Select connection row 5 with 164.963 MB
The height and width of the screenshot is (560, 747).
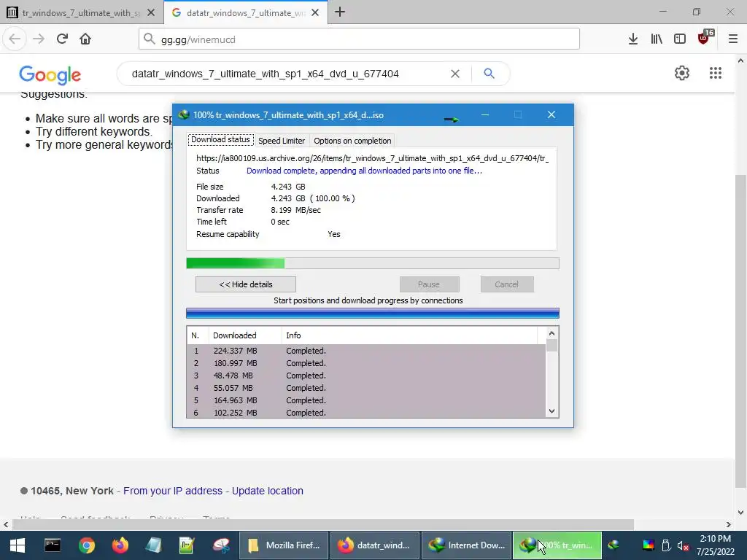(366, 400)
